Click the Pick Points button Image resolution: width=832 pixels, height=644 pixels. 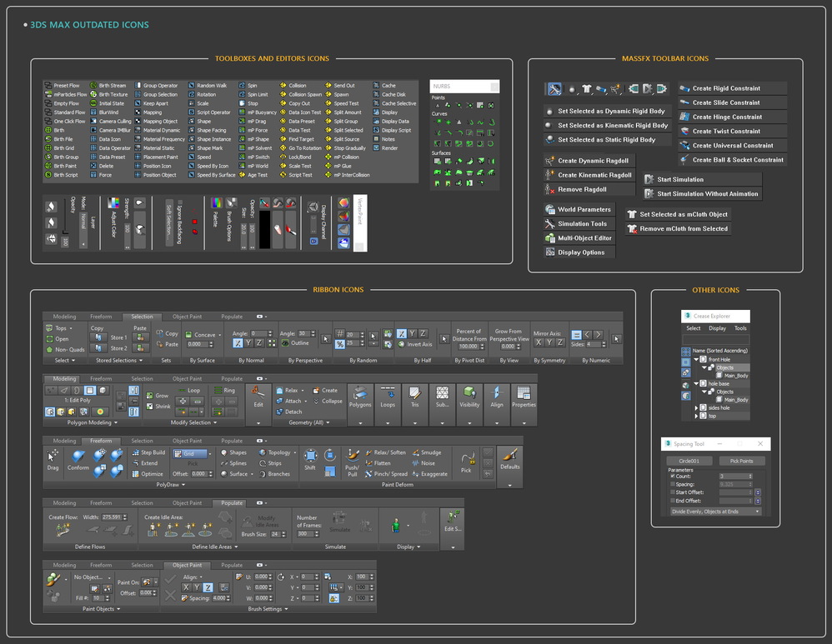coord(741,461)
